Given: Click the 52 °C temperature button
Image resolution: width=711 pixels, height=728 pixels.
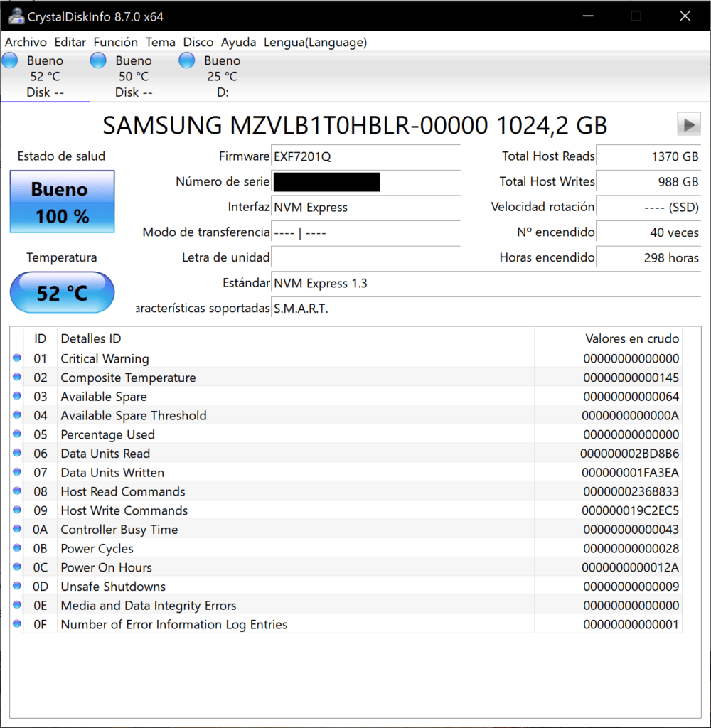Looking at the screenshot, I should click(x=62, y=292).
